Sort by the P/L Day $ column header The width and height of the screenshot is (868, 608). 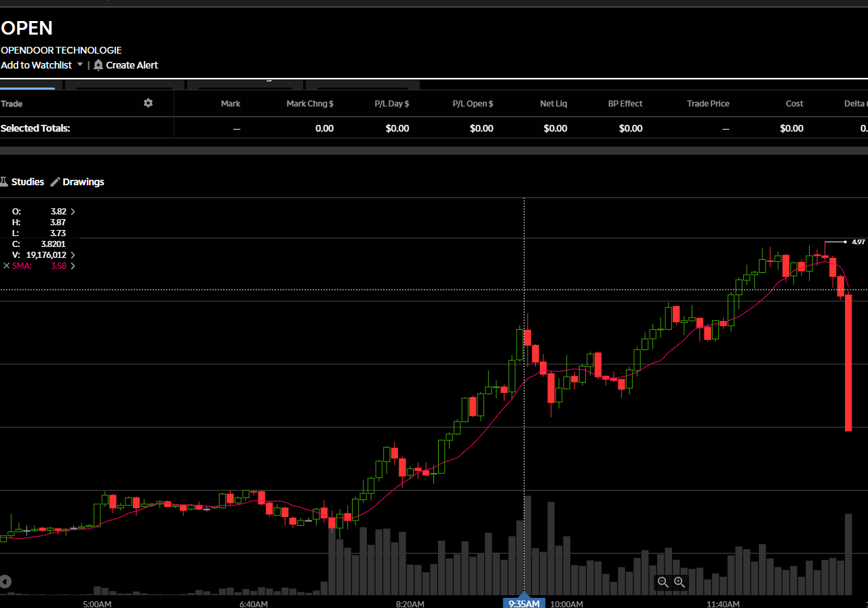pyautogui.click(x=392, y=104)
